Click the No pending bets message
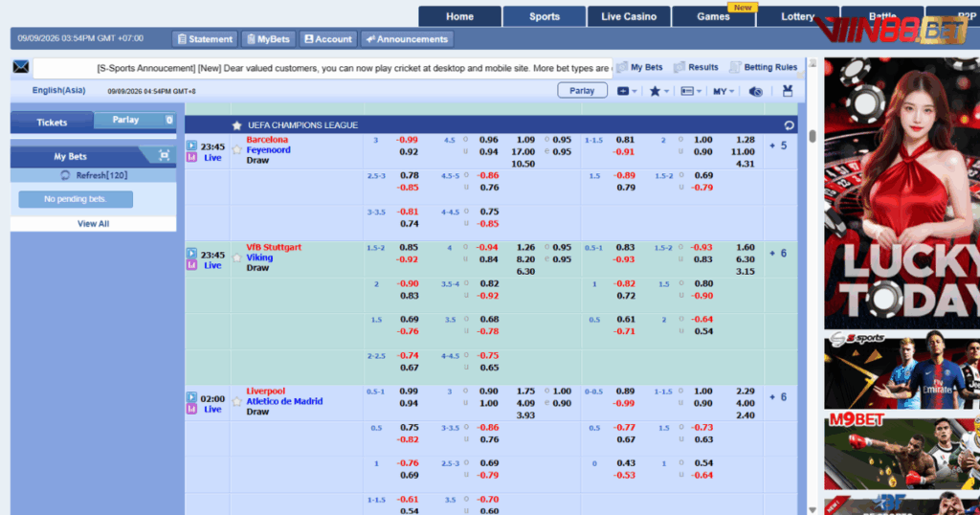Image resolution: width=980 pixels, height=515 pixels. pos(76,199)
